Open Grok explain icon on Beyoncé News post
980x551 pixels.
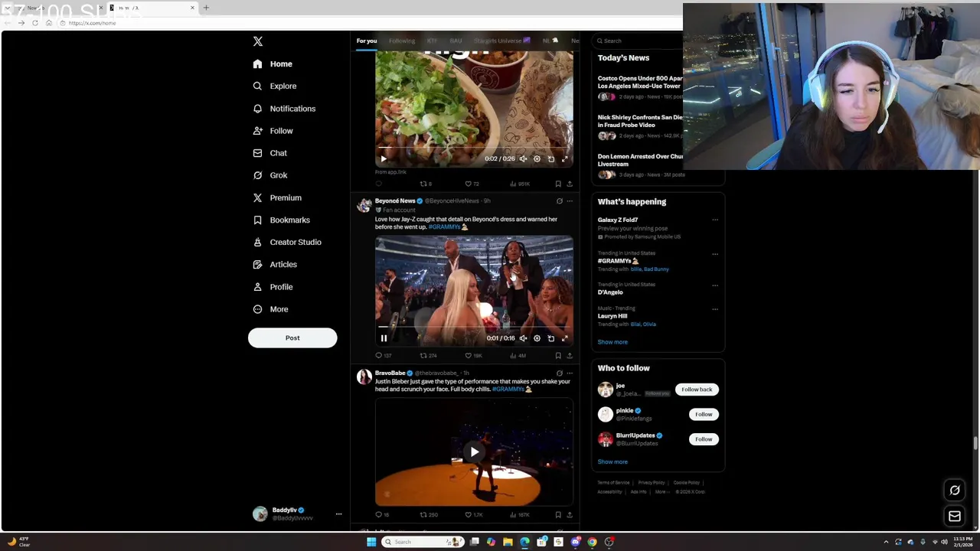559,201
